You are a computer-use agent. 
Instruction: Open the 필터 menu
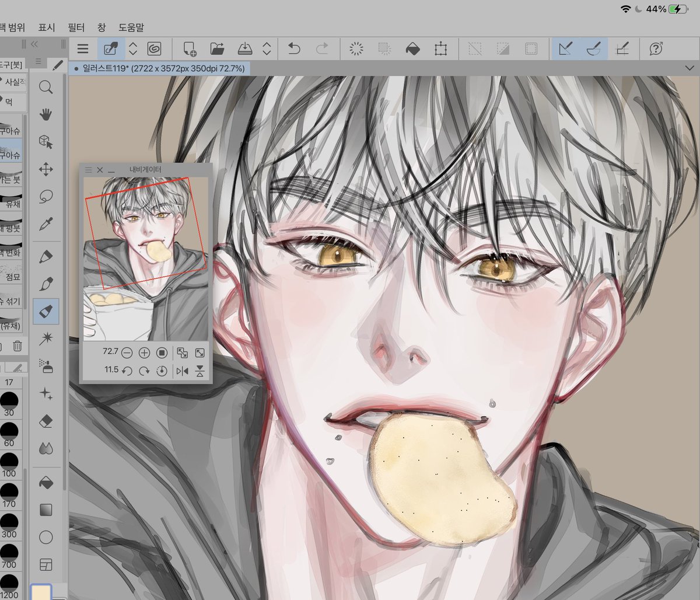[76, 27]
